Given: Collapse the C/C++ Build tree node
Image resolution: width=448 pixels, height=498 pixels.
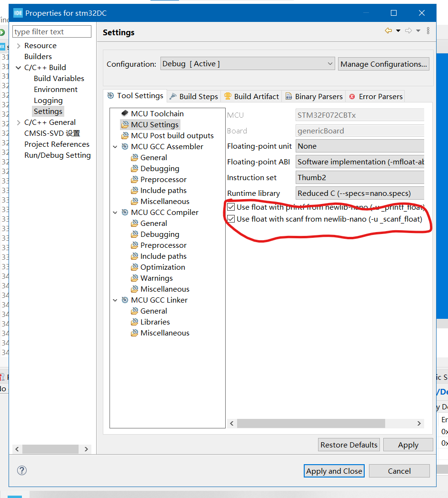Looking at the screenshot, I should [x=19, y=68].
